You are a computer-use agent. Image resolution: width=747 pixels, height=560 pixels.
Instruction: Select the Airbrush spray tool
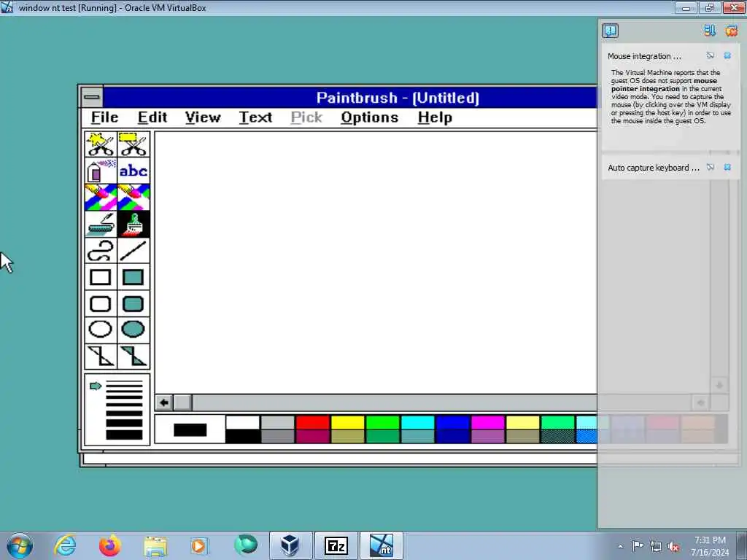click(101, 171)
